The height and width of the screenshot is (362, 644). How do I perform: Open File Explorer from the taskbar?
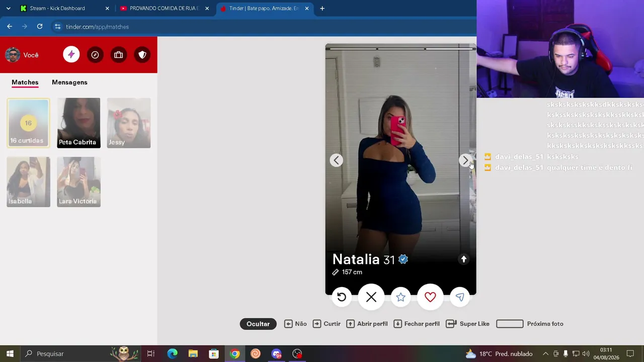(193, 353)
